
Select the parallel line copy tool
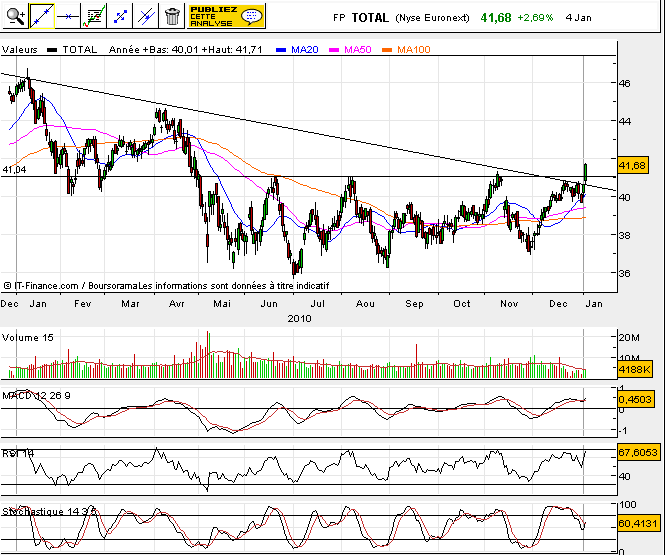coord(146,16)
